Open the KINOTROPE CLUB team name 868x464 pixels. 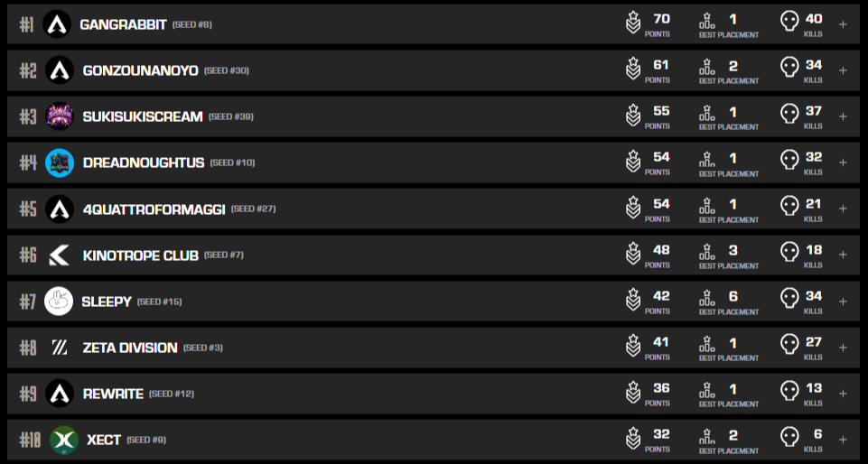[x=140, y=255]
